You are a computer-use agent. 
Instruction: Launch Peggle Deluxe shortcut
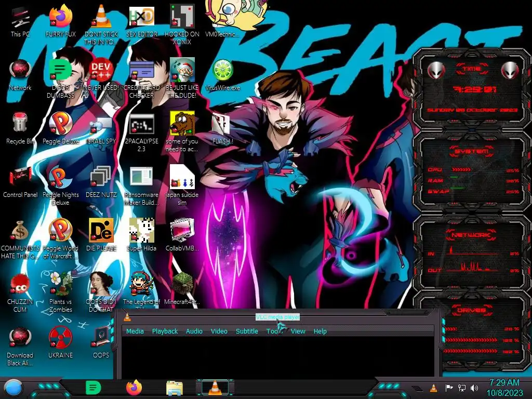coord(60,129)
